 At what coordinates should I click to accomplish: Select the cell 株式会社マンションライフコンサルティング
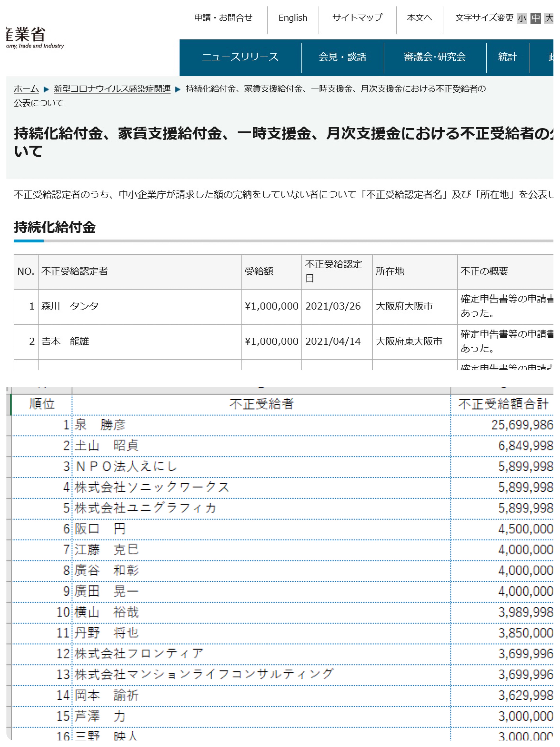pyautogui.click(x=261, y=675)
